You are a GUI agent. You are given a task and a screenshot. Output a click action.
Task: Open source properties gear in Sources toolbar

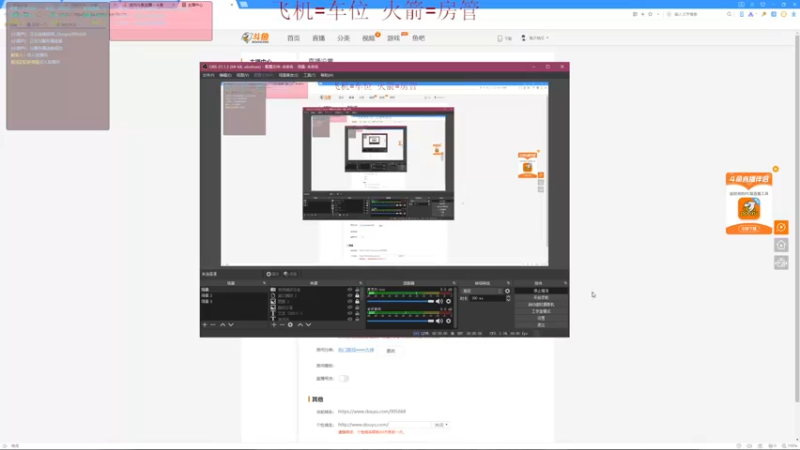pyautogui.click(x=290, y=324)
